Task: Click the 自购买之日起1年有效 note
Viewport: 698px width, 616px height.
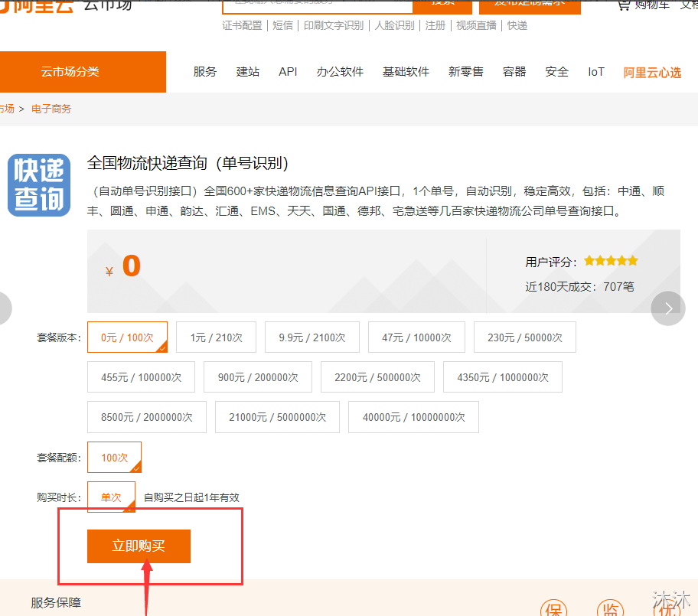Action: tap(192, 497)
